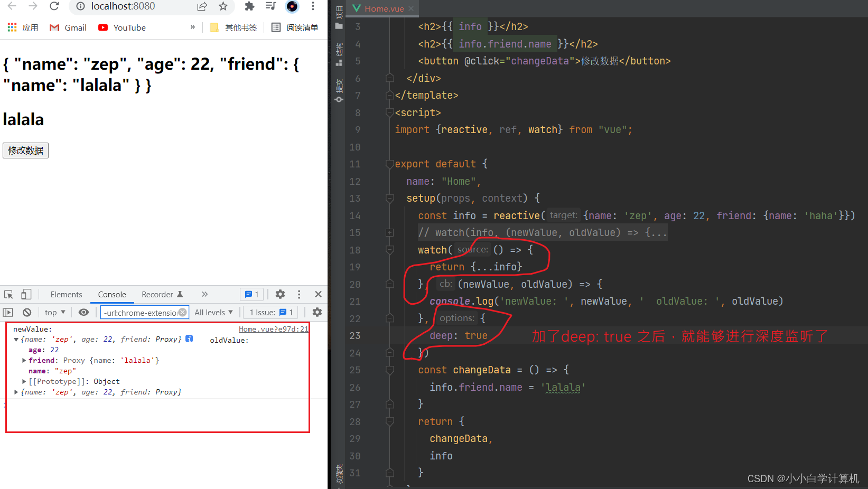868x489 pixels.
Task: Reload the localhost page
Action: pos(54,6)
